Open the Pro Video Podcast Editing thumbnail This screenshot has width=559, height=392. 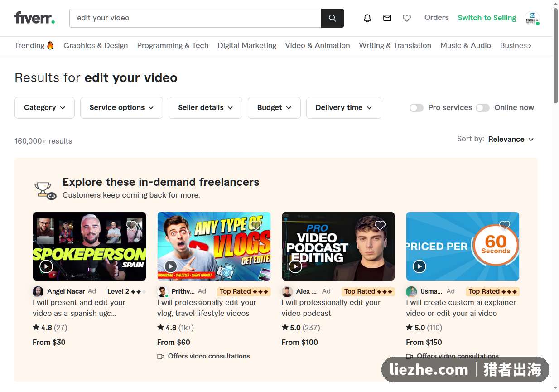pos(338,246)
